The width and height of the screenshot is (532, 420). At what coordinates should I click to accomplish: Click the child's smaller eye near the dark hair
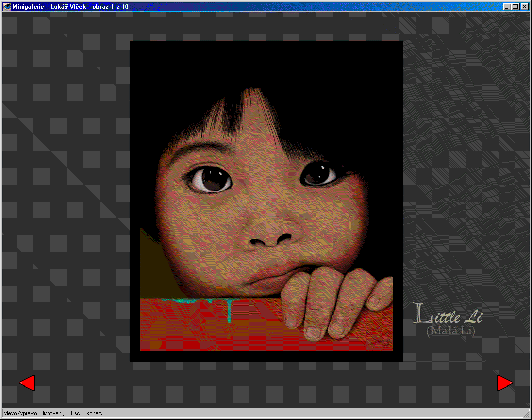tap(319, 174)
